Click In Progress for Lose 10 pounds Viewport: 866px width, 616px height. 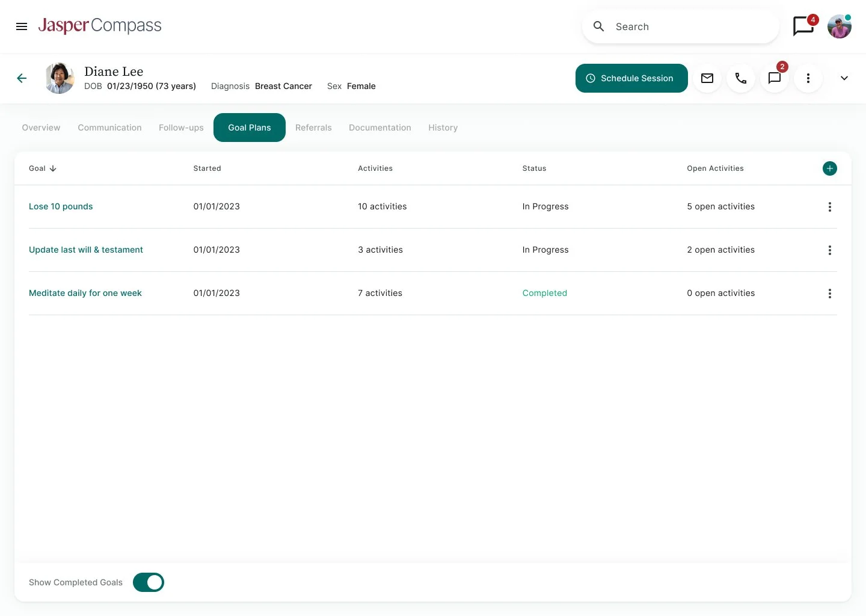pyautogui.click(x=545, y=206)
